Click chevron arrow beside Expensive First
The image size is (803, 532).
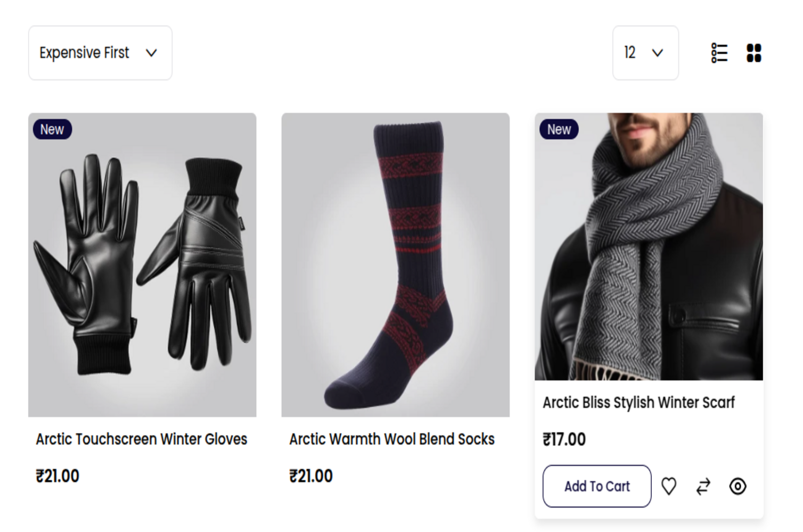point(151,53)
